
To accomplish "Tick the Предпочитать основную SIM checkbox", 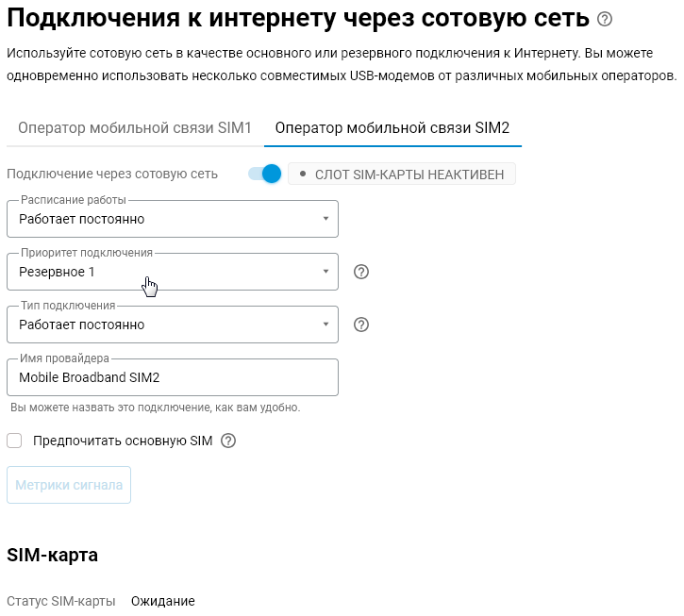I will [14, 441].
